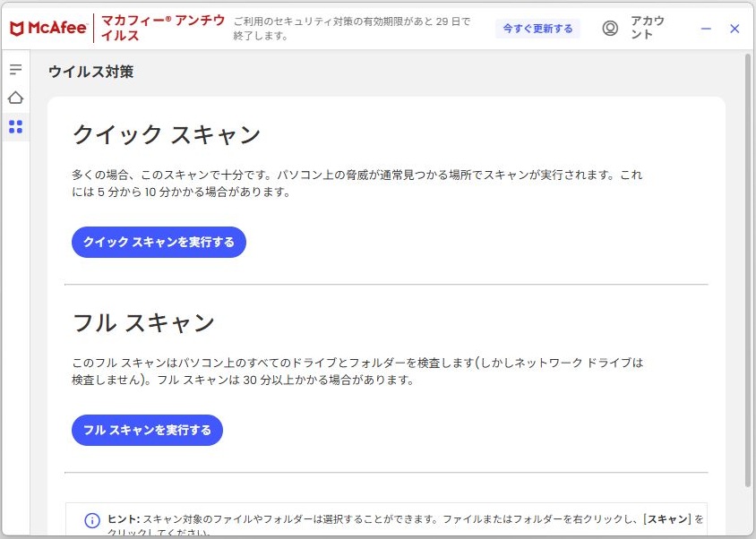Select the クイック スキャン heading
756x539 pixels.
click(x=167, y=135)
